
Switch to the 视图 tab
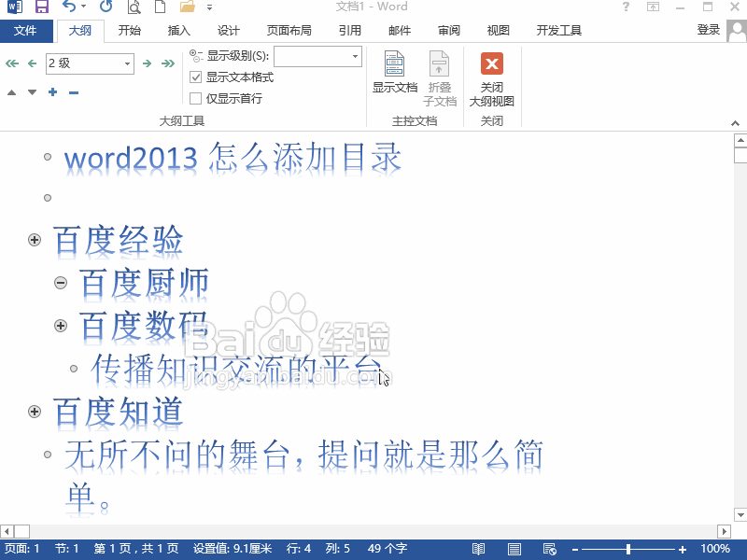[x=499, y=31]
